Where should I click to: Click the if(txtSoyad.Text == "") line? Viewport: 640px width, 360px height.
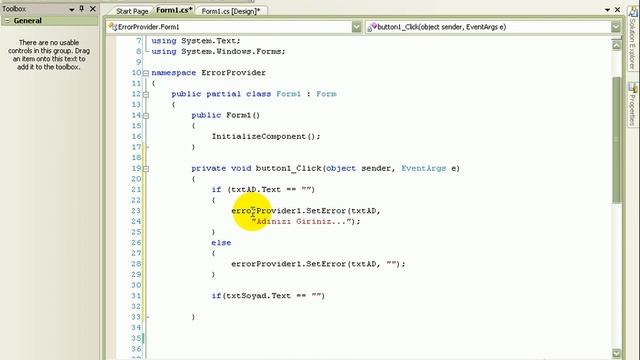[x=268, y=296]
